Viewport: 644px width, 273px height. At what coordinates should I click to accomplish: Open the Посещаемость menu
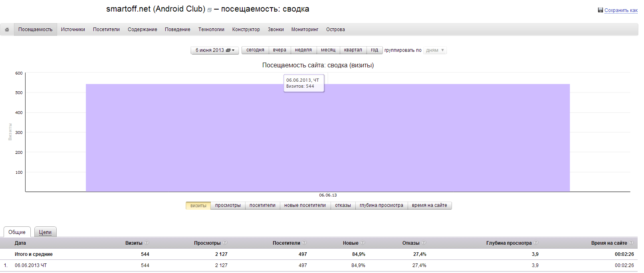[36, 29]
